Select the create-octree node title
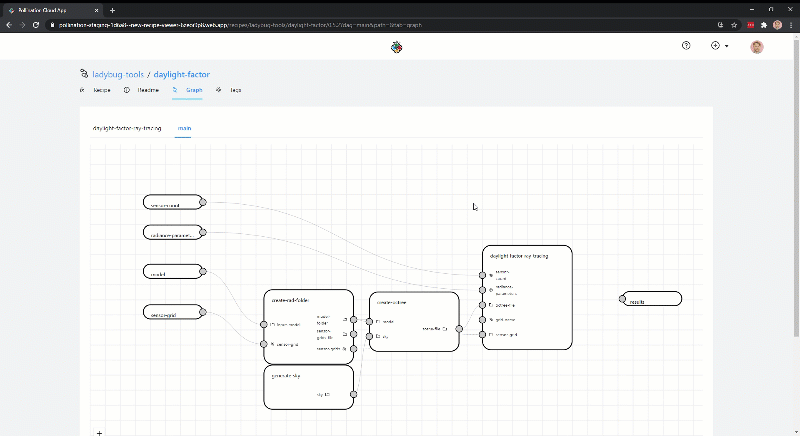The image size is (800, 436). pyautogui.click(x=391, y=302)
